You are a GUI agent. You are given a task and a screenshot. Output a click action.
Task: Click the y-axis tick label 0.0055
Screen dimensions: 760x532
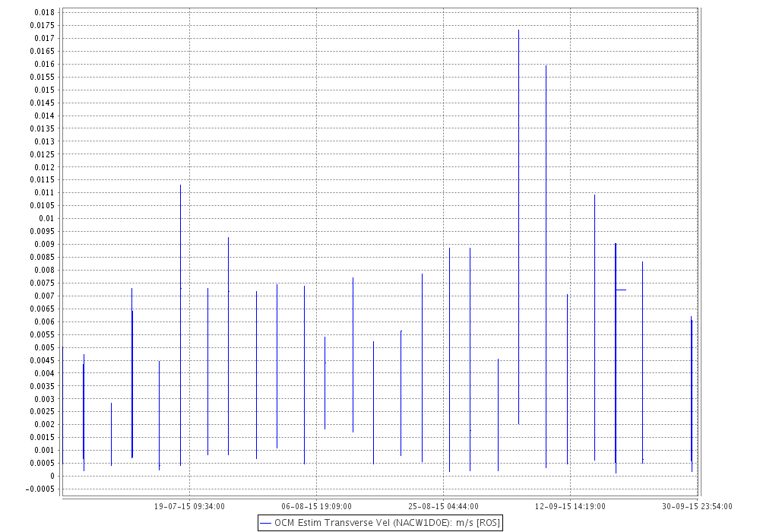pyautogui.click(x=43, y=334)
